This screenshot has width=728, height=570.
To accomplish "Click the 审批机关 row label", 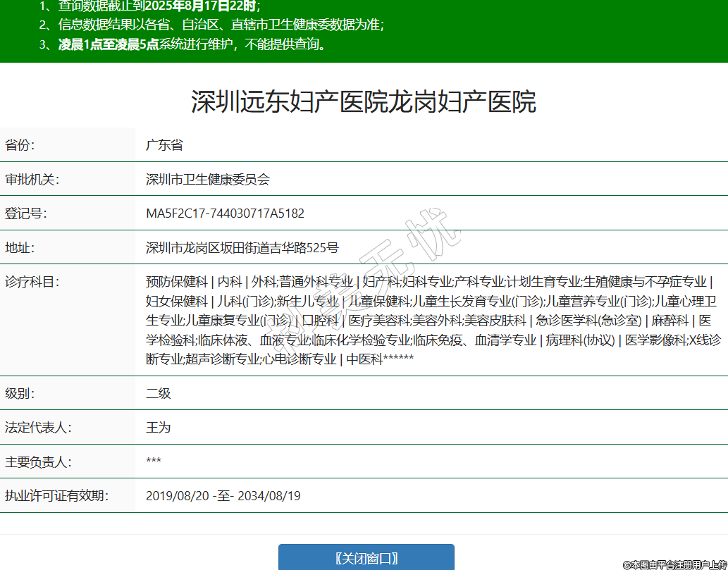I will coord(32,179).
